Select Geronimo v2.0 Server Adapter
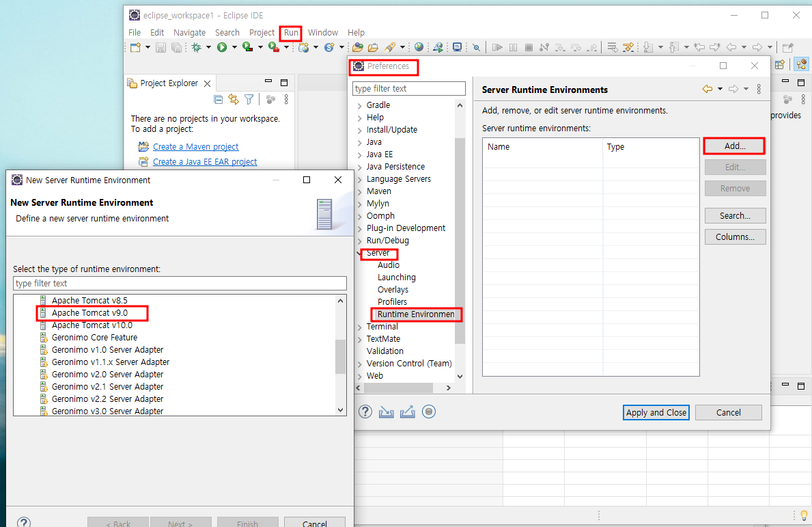812x527 pixels. click(x=107, y=374)
